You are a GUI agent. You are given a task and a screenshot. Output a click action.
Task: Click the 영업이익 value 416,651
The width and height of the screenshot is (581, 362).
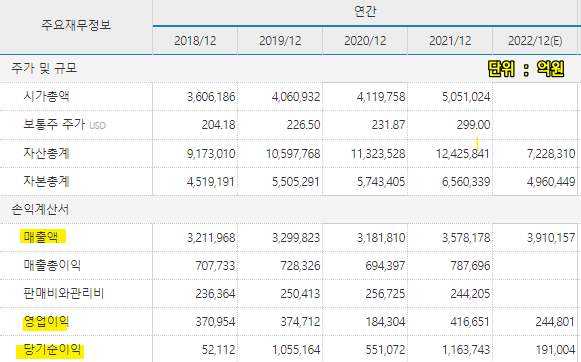pyautogui.click(x=470, y=322)
